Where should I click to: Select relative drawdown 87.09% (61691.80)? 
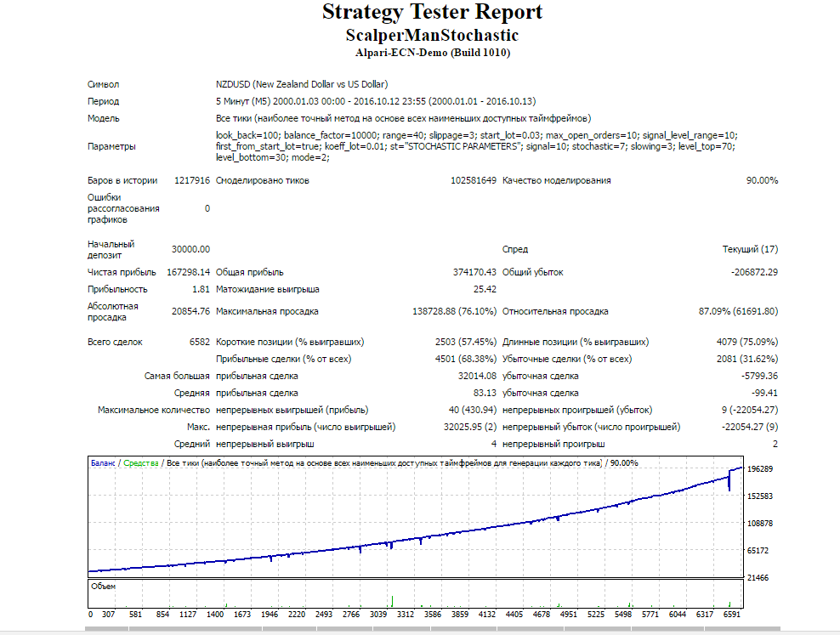pyautogui.click(x=738, y=311)
